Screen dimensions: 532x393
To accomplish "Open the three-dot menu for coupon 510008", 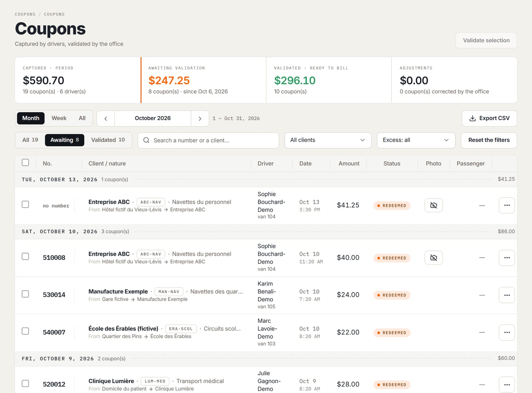I will 507,258.
